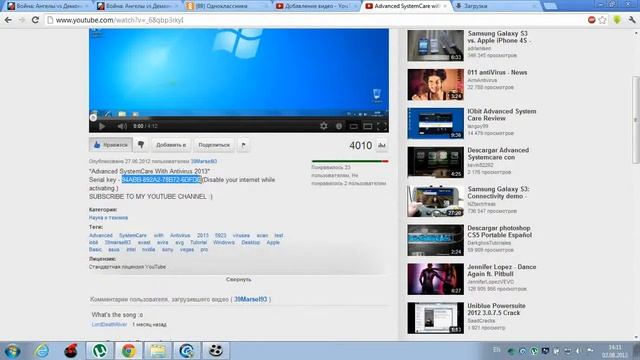This screenshot has width=640, height=360.
Task: Click the vegas tag link
Action: click(x=187, y=249)
